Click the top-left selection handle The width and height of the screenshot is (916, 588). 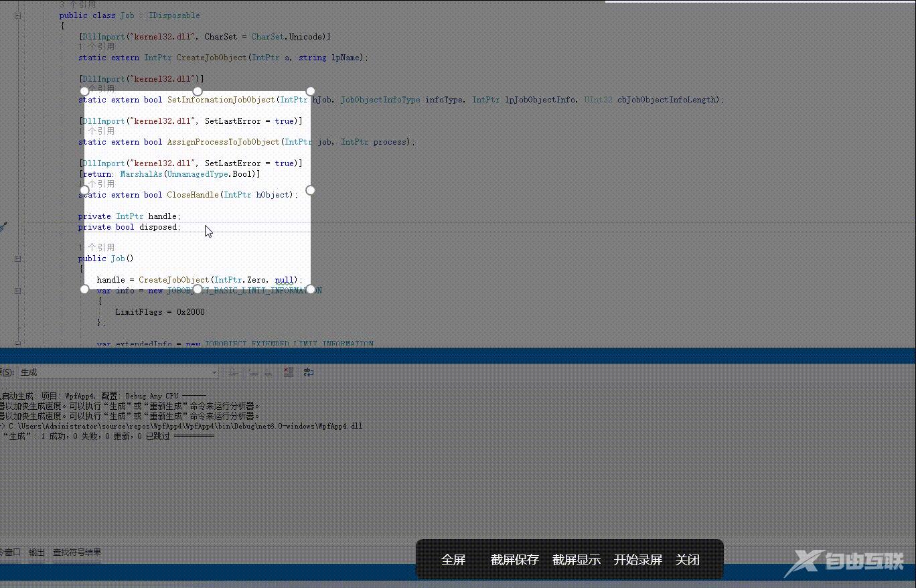(84, 91)
